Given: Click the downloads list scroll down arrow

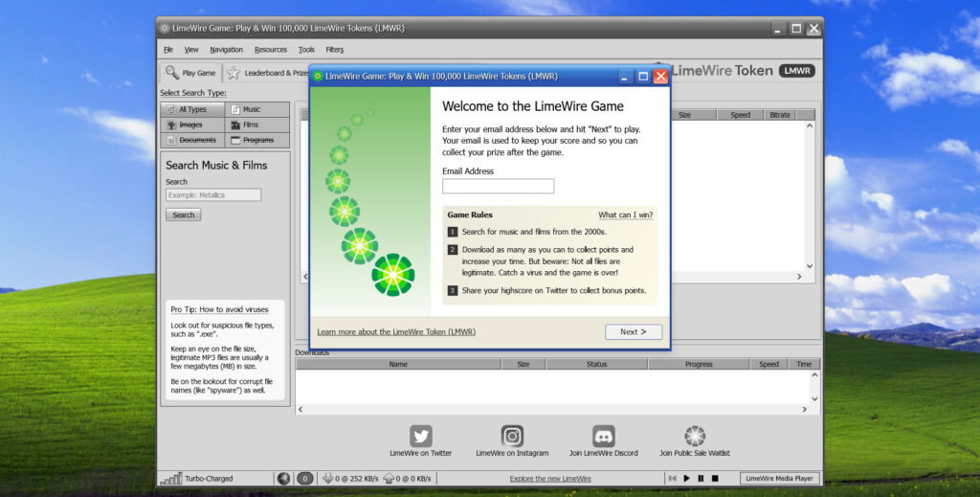Looking at the screenshot, I should (814, 399).
